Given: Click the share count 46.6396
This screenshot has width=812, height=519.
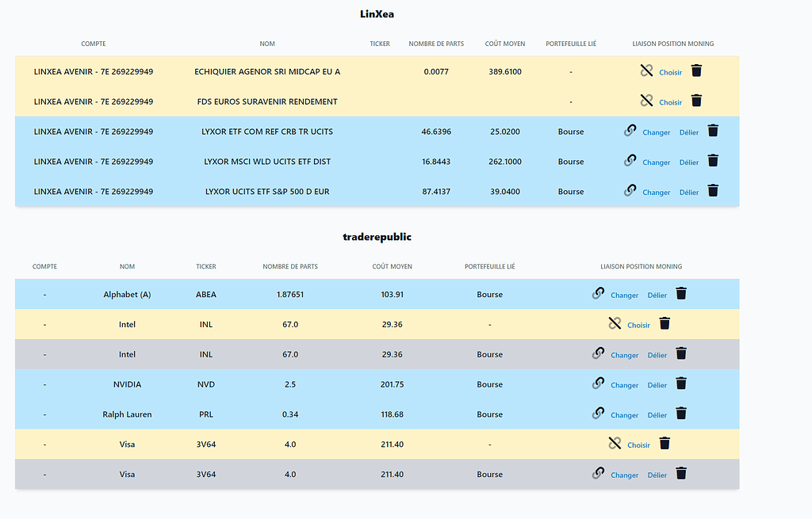Looking at the screenshot, I should pos(436,132).
